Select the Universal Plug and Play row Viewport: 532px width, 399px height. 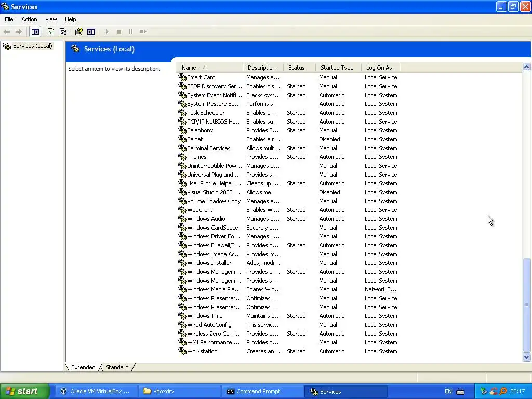click(x=288, y=175)
